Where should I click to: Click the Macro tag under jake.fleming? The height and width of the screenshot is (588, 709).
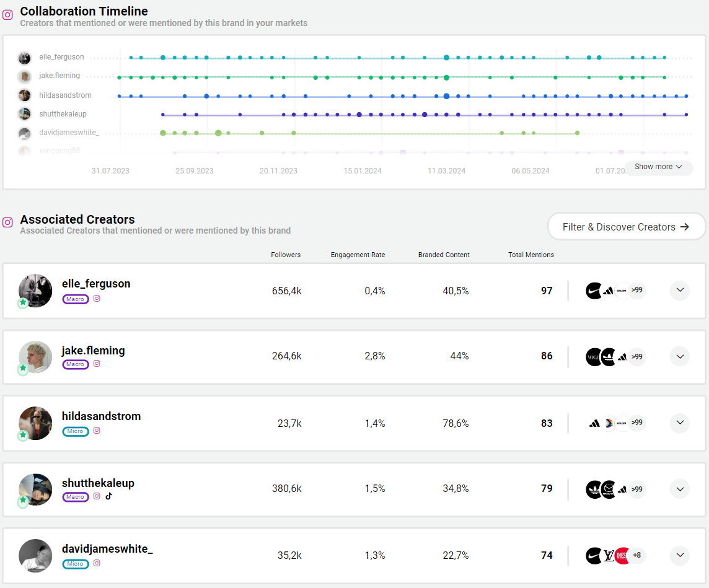pyautogui.click(x=75, y=364)
